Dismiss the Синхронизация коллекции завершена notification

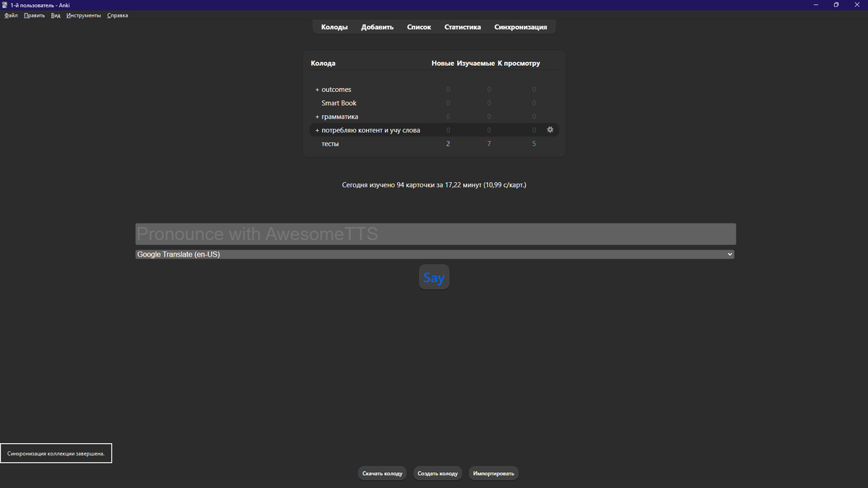pos(56,453)
